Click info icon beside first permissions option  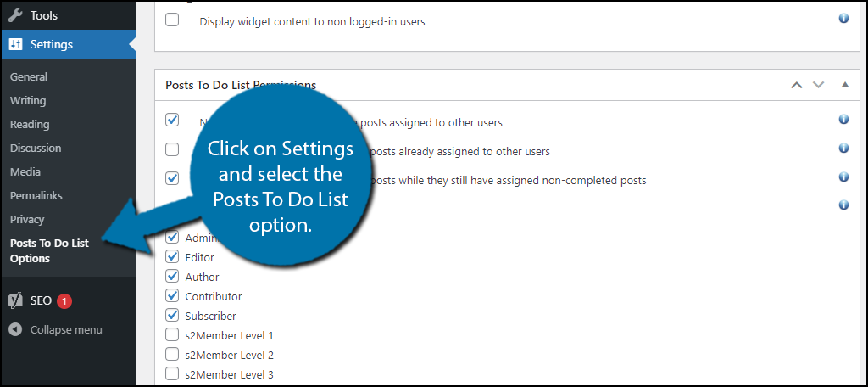843,119
